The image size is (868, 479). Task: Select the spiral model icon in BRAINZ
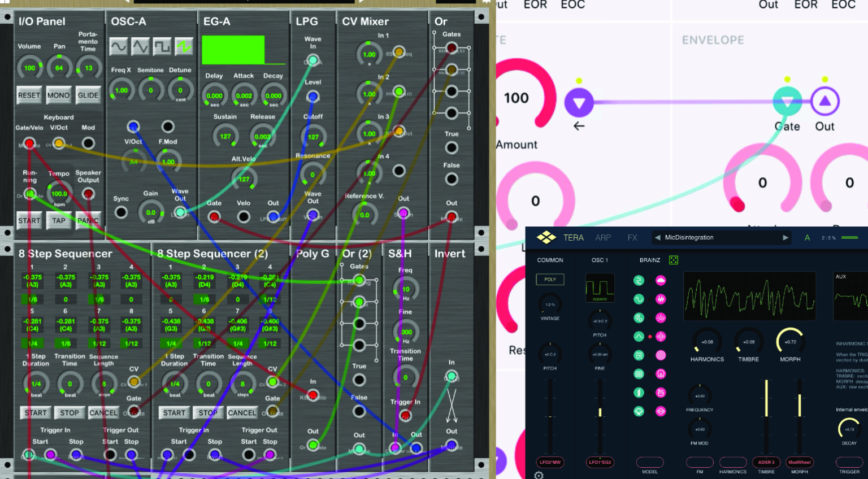point(661,355)
